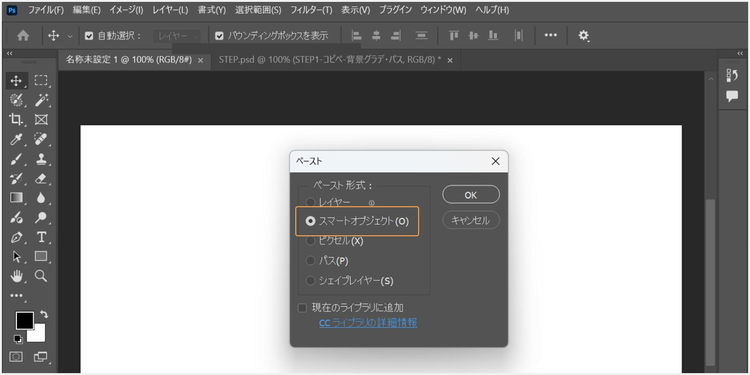The width and height of the screenshot is (750, 375).
Task: Swap foreground and background colors
Action: [44, 314]
